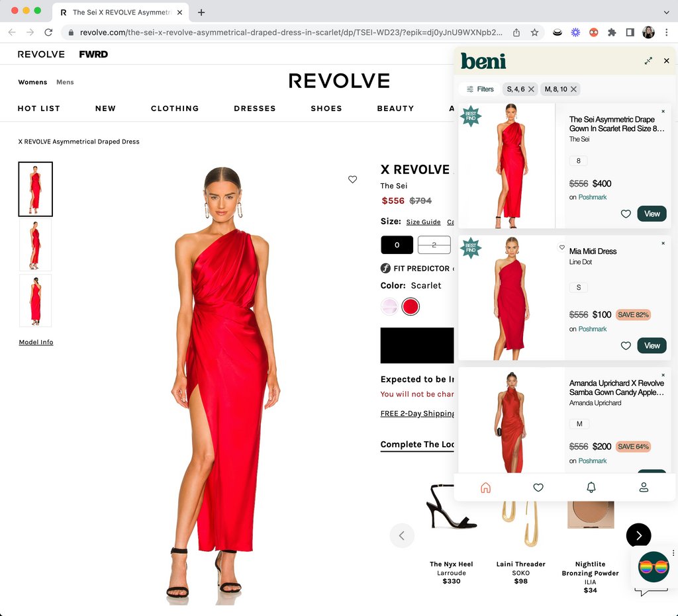
Task: Favorite The Sei Asymmetric Drape Gown listing
Action: point(626,214)
